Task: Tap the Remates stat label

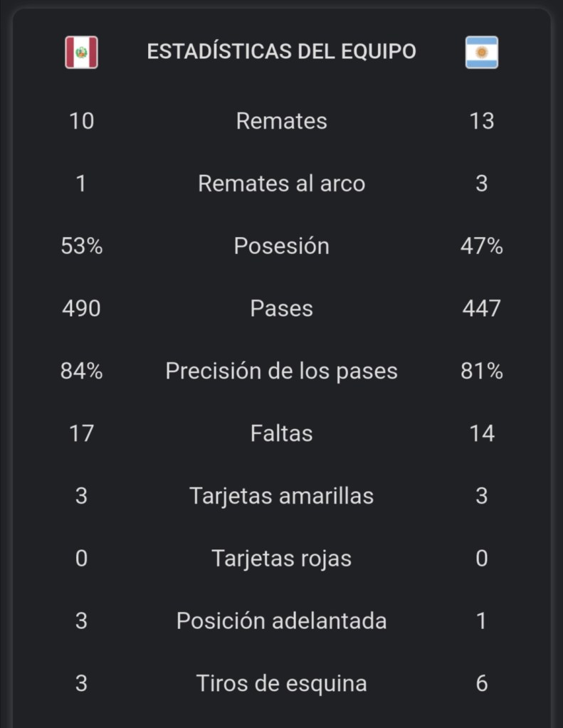Action: 281,121
